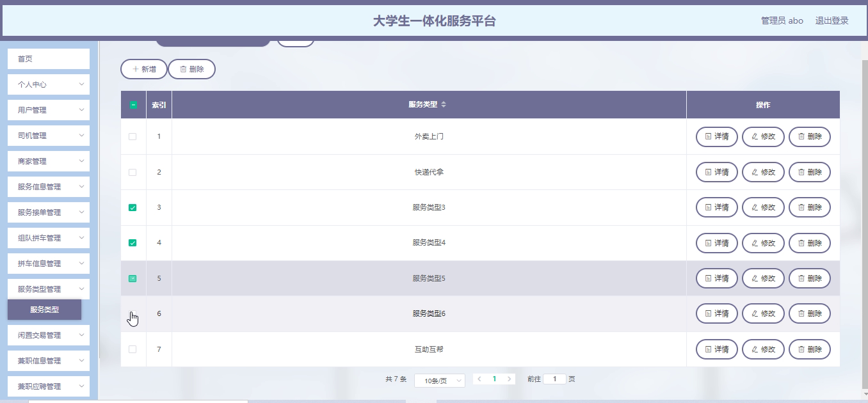Check the box for row 快递代拿

(133, 172)
